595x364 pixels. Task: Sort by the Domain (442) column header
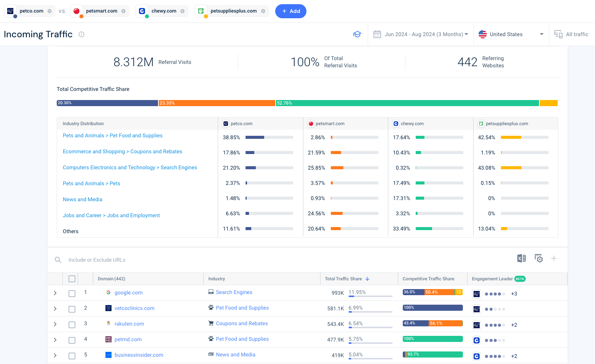(x=112, y=279)
